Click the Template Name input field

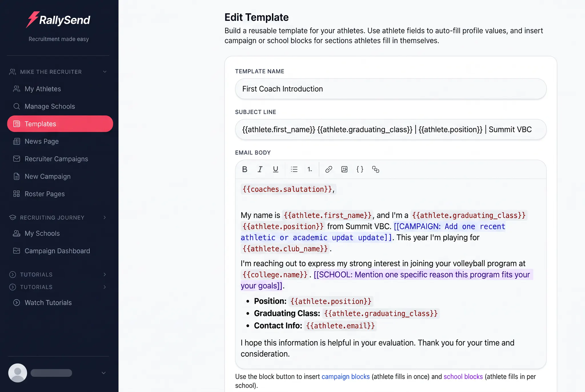pos(391,89)
